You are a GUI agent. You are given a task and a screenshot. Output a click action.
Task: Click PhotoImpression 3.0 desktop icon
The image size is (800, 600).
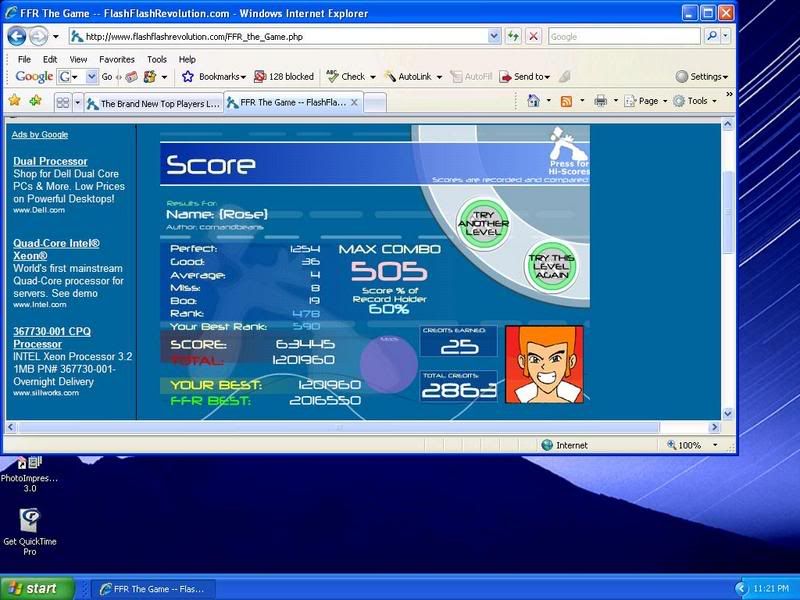pyautogui.click(x=29, y=474)
